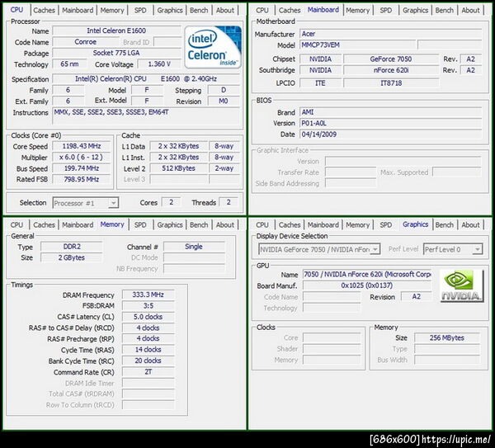Click the channel value 'Single'
The height and width of the screenshot is (448, 495).
click(x=194, y=247)
